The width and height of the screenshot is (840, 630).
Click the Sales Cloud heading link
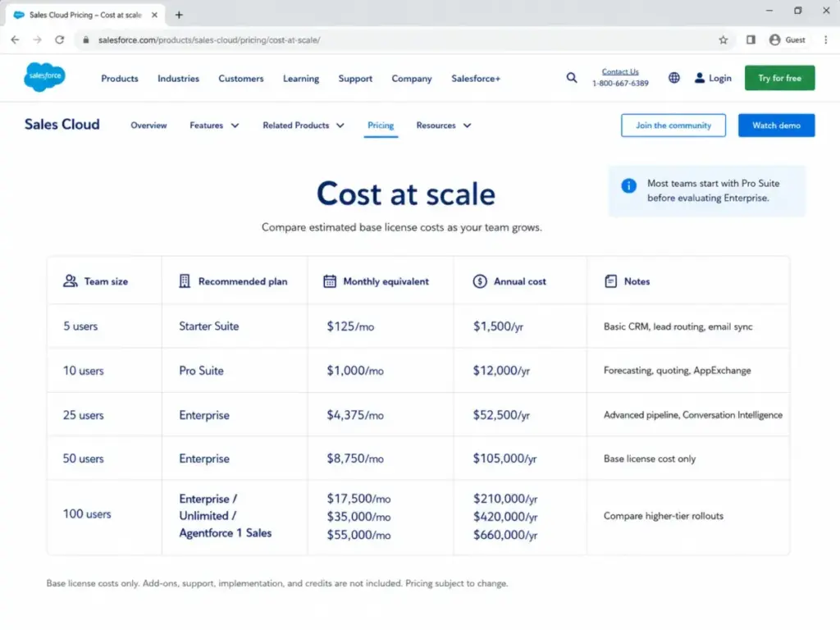click(62, 125)
